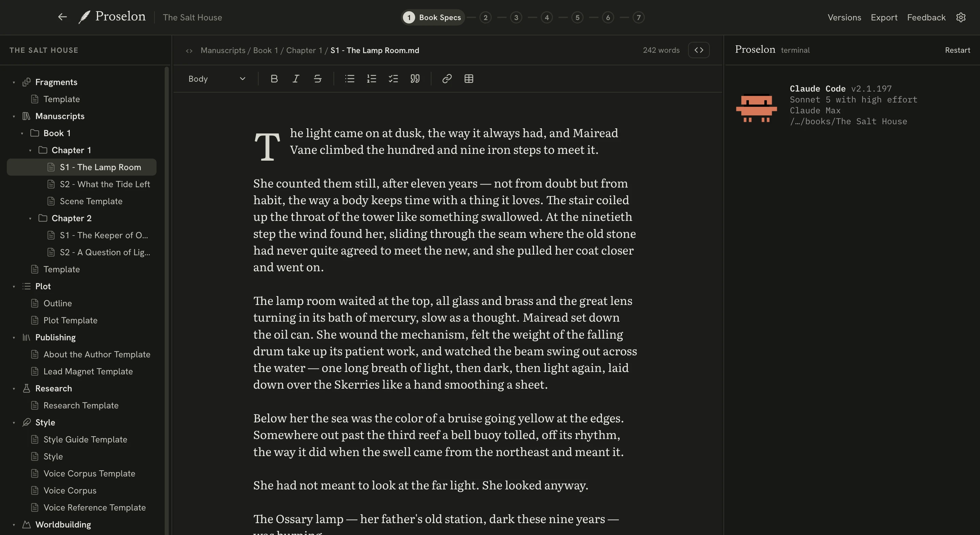Toggle bold formatting
Image resolution: width=980 pixels, height=535 pixels.
coord(274,79)
